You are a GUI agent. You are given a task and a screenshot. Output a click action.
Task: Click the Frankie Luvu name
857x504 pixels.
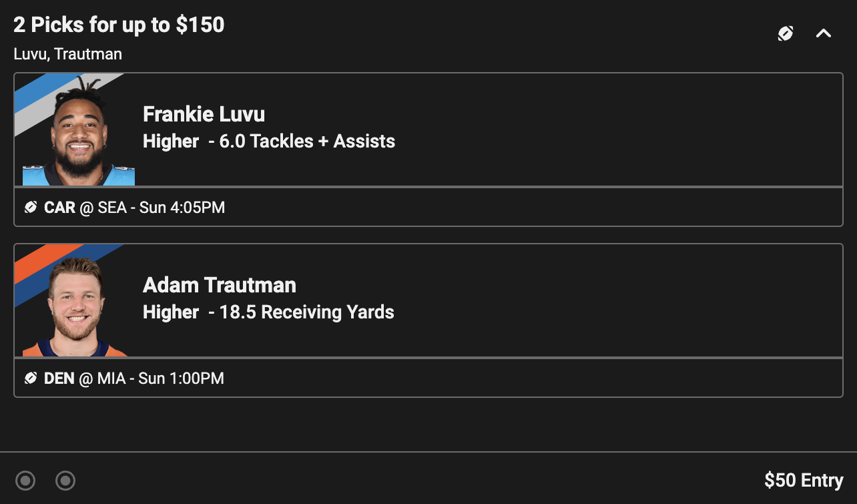coord(204,114)
